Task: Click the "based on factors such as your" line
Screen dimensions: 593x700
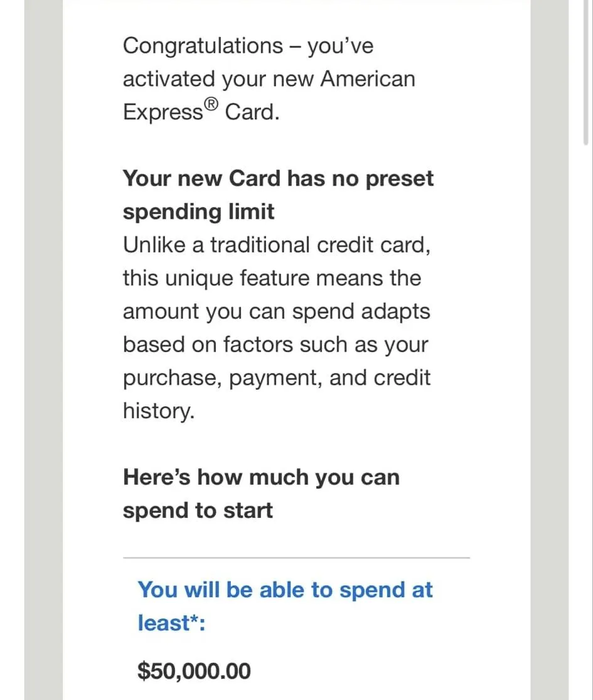Action: (x=275, y=345)
